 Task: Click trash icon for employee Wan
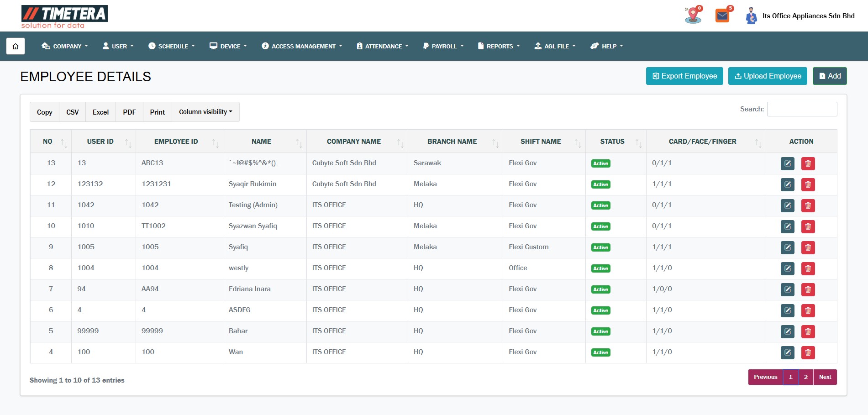pos(808,352)
